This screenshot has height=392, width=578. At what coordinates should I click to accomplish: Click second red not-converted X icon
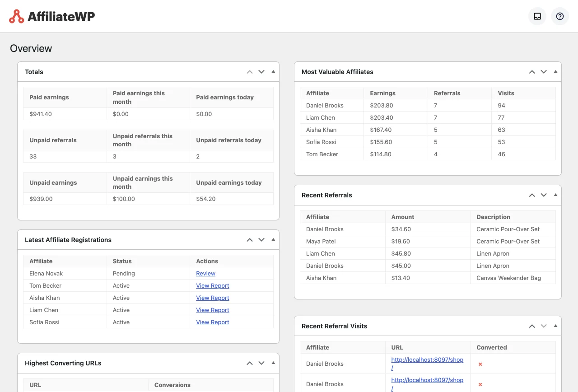pyautogui.click(x=480, y=384)
